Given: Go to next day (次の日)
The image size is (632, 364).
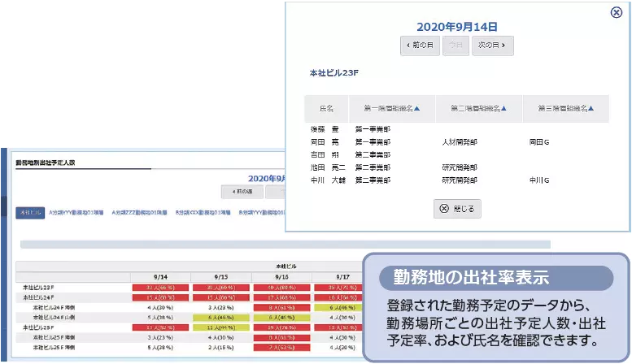Looking at the screenshot, I should click(493, 46).
